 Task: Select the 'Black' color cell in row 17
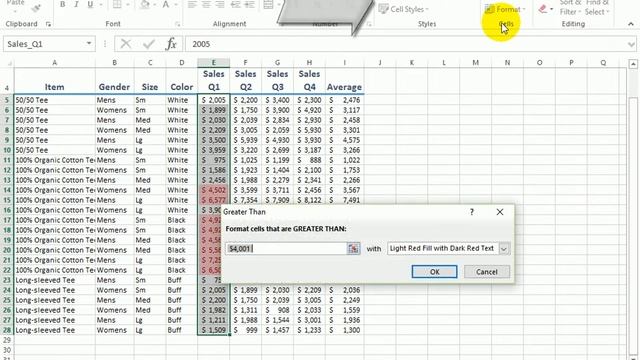point(182,220)
